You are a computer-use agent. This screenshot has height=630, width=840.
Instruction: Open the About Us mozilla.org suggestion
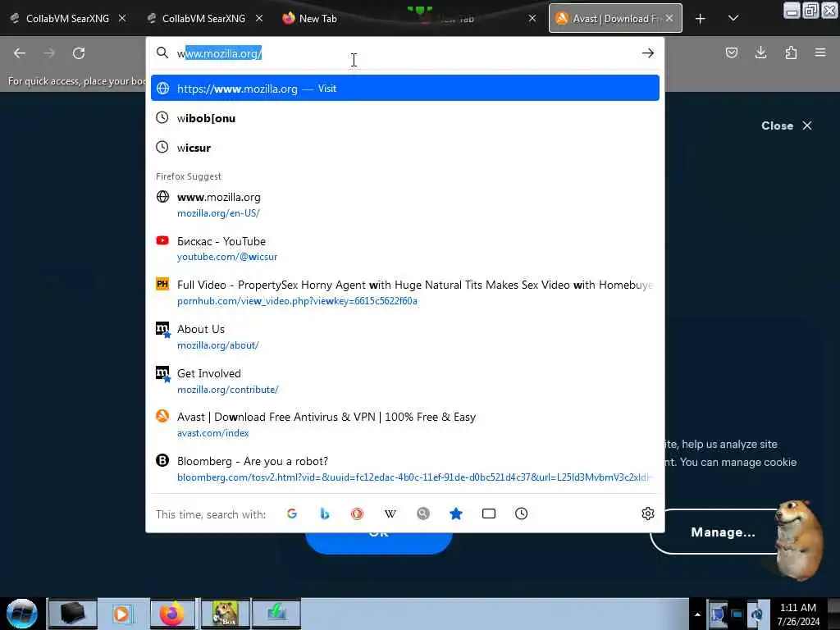405,337
